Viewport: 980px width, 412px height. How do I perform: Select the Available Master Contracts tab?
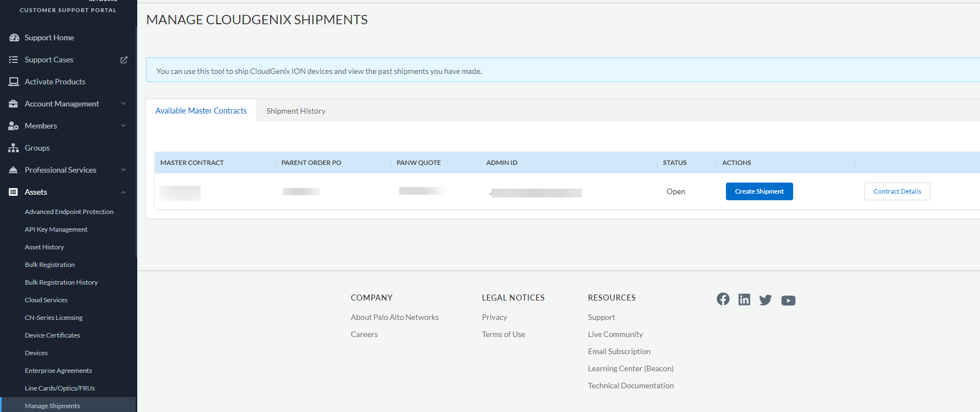pyautogui.click(x=201, y=111)
